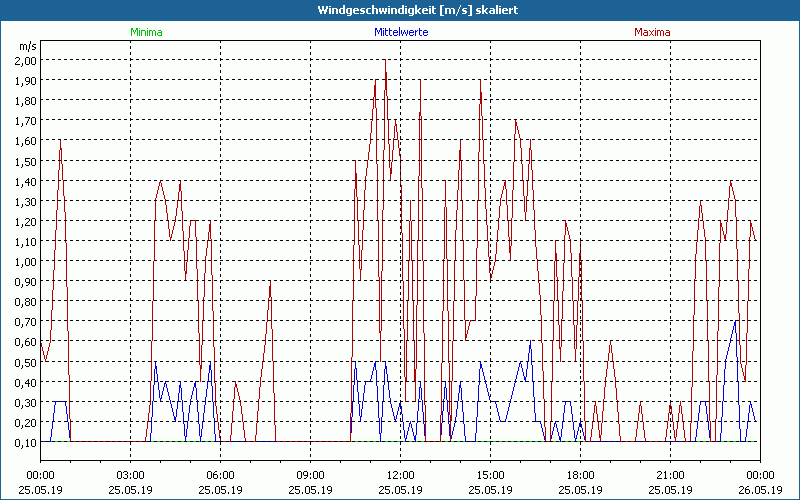Click the 1,90 y-axis tick label

[x=26, y=80]
